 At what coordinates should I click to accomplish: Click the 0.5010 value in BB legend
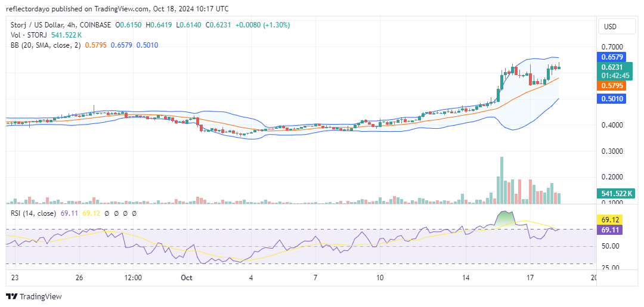click(x=147, y=45)
